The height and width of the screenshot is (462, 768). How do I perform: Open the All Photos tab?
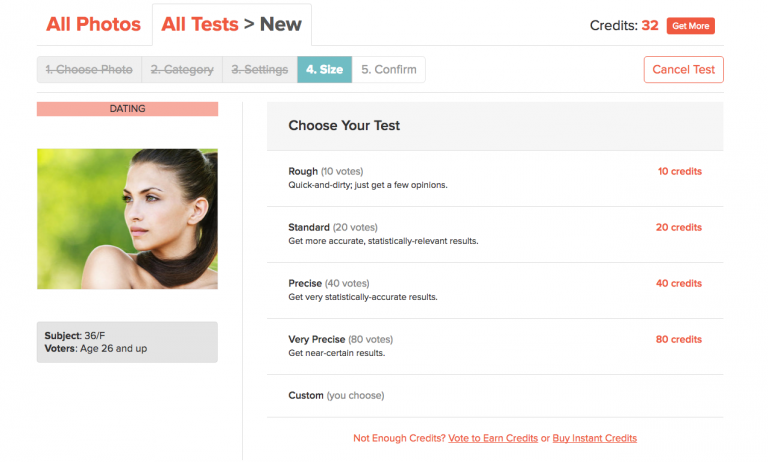pyautogui.click(x=93, y=25)
